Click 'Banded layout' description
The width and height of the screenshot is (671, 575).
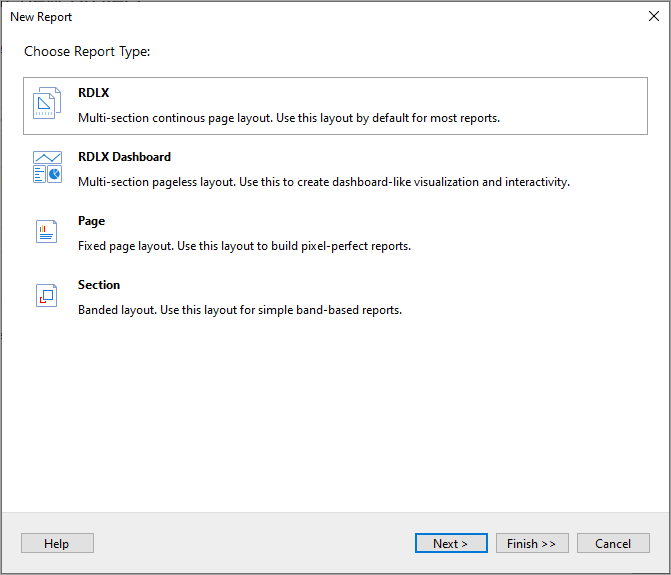240,310
